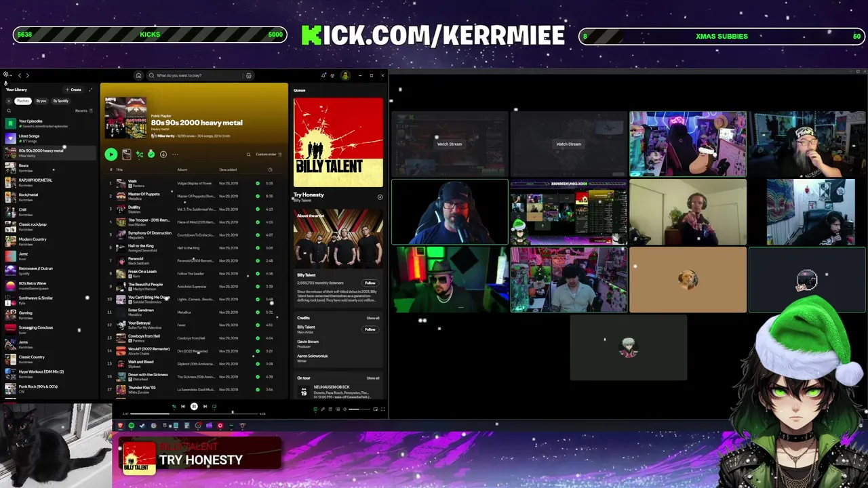Open the Spotify profile avatar menu
Screen dimensions: 868x488
pyautogui.click(x=345, y=75)
